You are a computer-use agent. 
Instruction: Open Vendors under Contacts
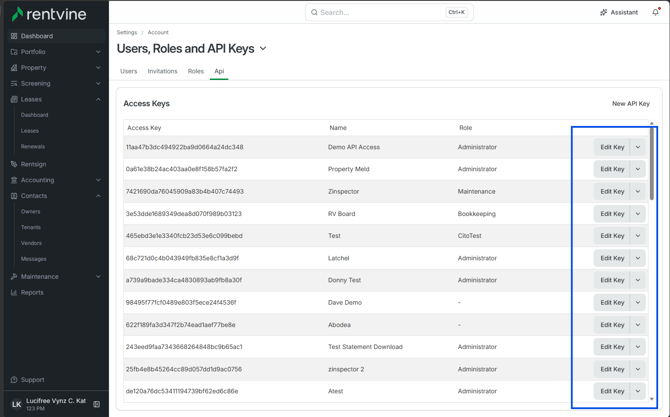click(x=31, y=243)
